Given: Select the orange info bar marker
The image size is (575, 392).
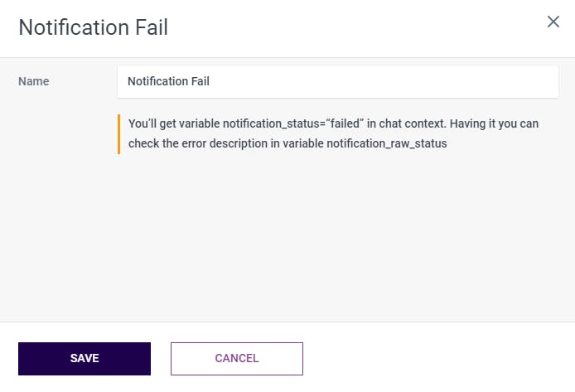Looking at the screenshot, I should (119, 134).
